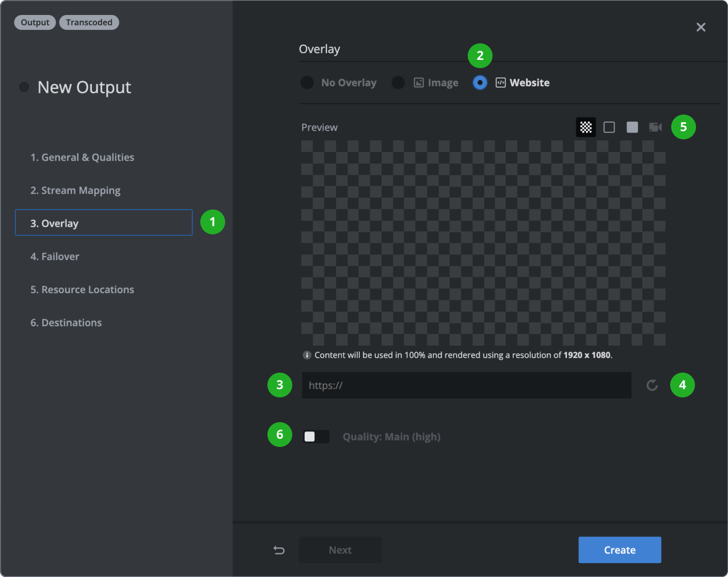Go to the Failover step
Screen dimensions: 728x577
[x=55, y=256]
